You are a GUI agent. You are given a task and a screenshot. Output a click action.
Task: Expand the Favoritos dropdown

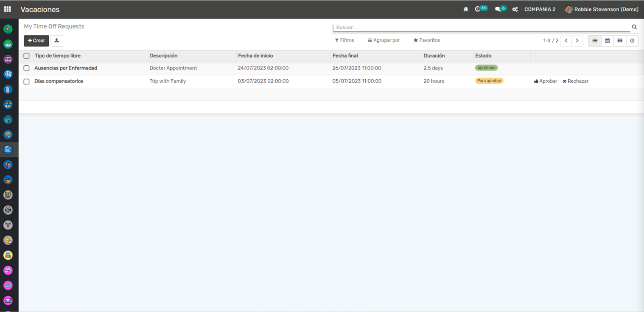(427, 40)
